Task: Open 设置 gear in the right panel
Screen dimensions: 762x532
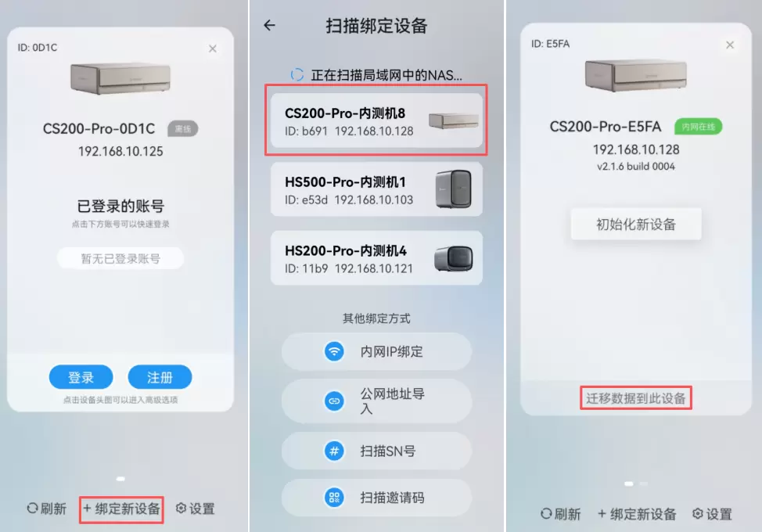Action: tap(712, 514)
